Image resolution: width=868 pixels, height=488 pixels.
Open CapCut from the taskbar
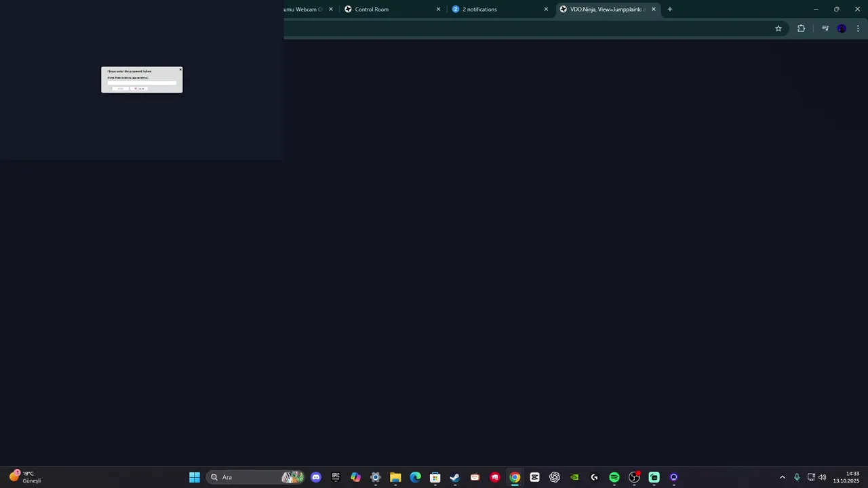pyautogui.click(x=535, y=477)
